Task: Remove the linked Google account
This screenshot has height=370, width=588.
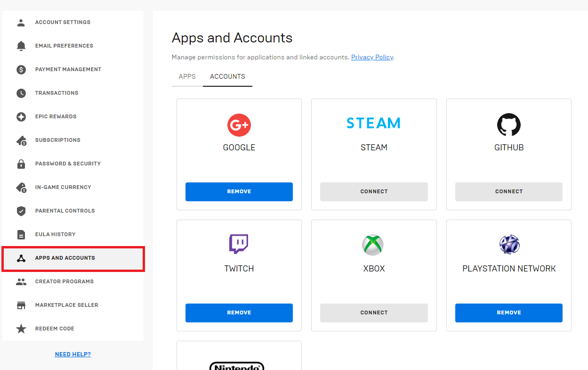Action: point(239,192)
